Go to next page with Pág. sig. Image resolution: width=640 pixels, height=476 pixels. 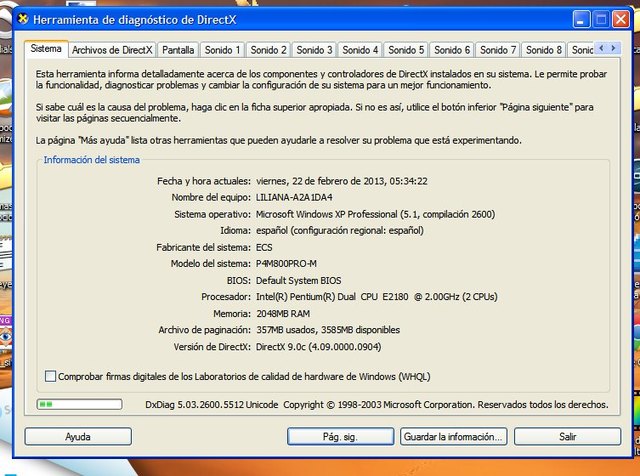340,437
